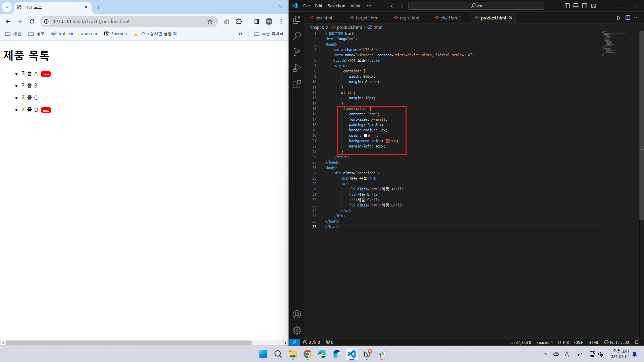644x362 pixels.
Task: Open the Chrome three-dot menu
Action: click(x=281, y=21)
